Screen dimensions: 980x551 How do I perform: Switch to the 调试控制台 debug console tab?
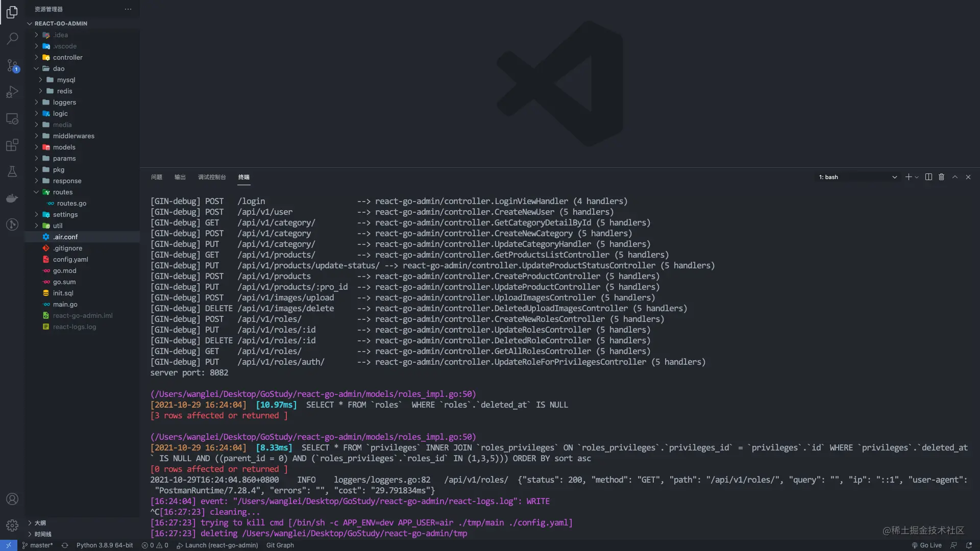pyautogui.click(x=212, y=177)
